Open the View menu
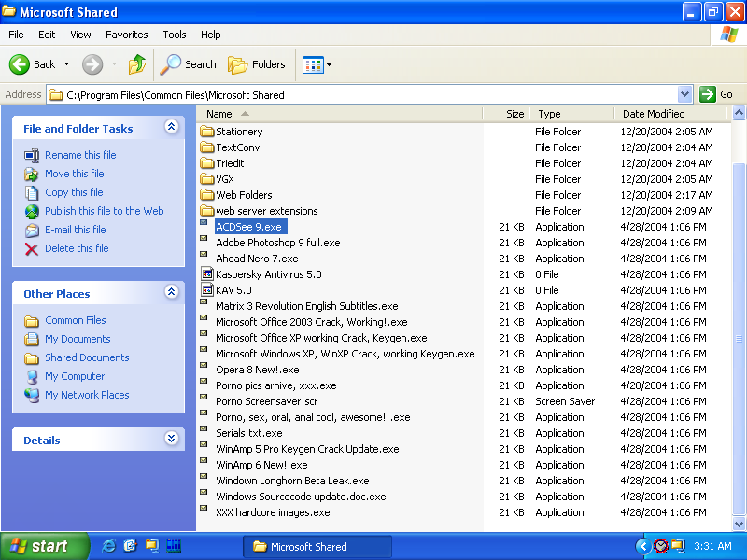747x560 pixels. (80, 35)
